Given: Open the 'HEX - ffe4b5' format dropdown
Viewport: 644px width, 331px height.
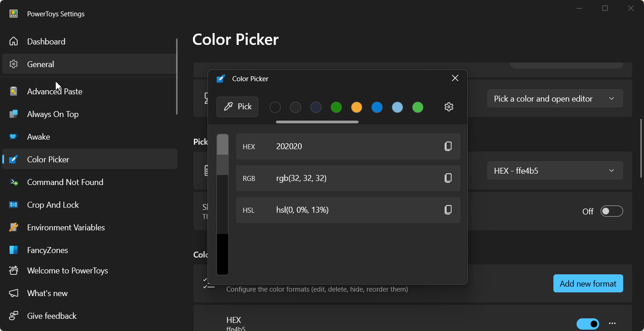Looking at the screenshot, I should tap(555, 170).
